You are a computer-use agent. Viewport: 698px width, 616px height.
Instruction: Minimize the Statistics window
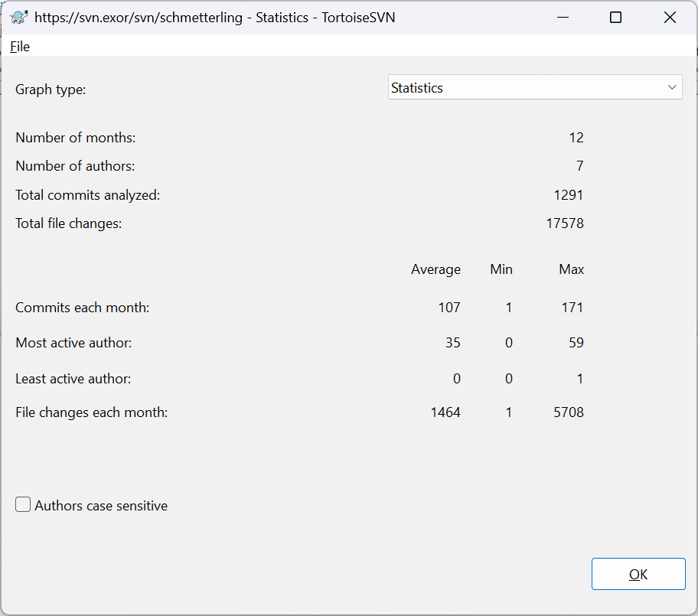(x=563, y=18)
